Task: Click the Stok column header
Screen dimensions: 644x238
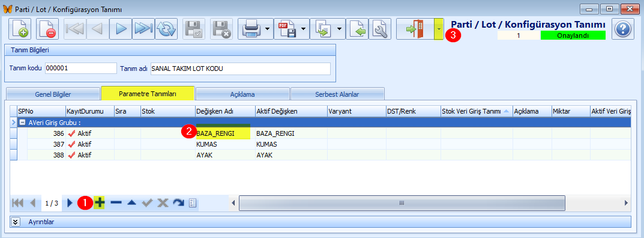Action: pyautogui.click(x=168, y=111)
